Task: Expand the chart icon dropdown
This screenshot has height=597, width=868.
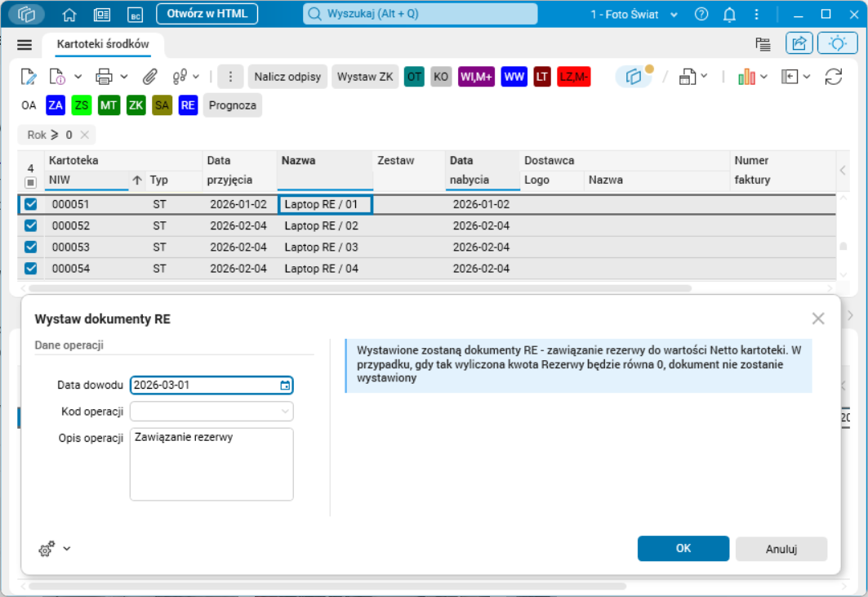Action: click(764, 77)
